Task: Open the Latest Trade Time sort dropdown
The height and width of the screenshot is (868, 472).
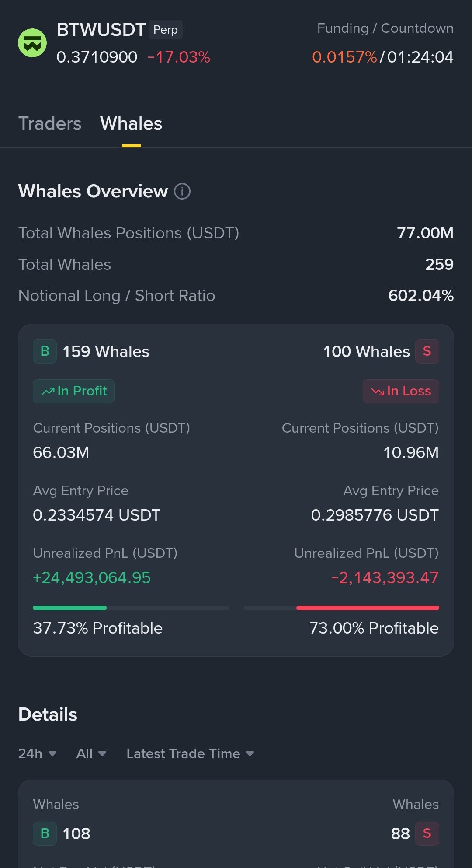Action: pos(191,753)
